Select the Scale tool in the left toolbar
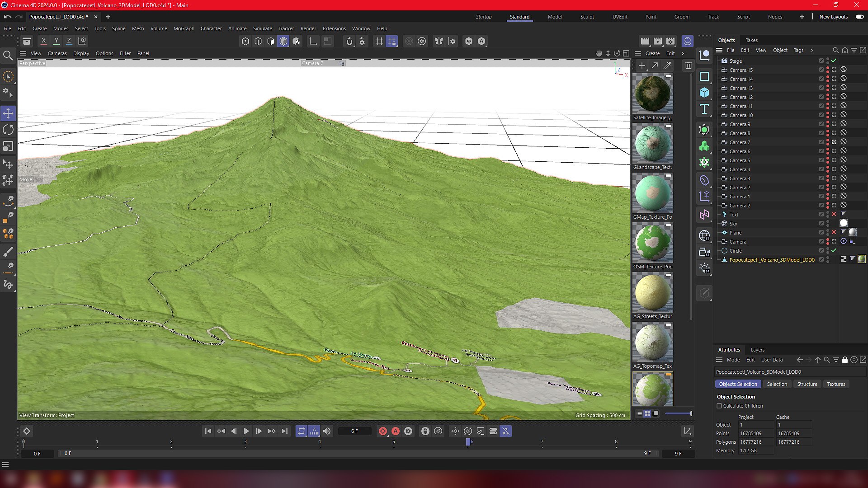The width and height of the screenshot is (868, 488). click(8, 146)
